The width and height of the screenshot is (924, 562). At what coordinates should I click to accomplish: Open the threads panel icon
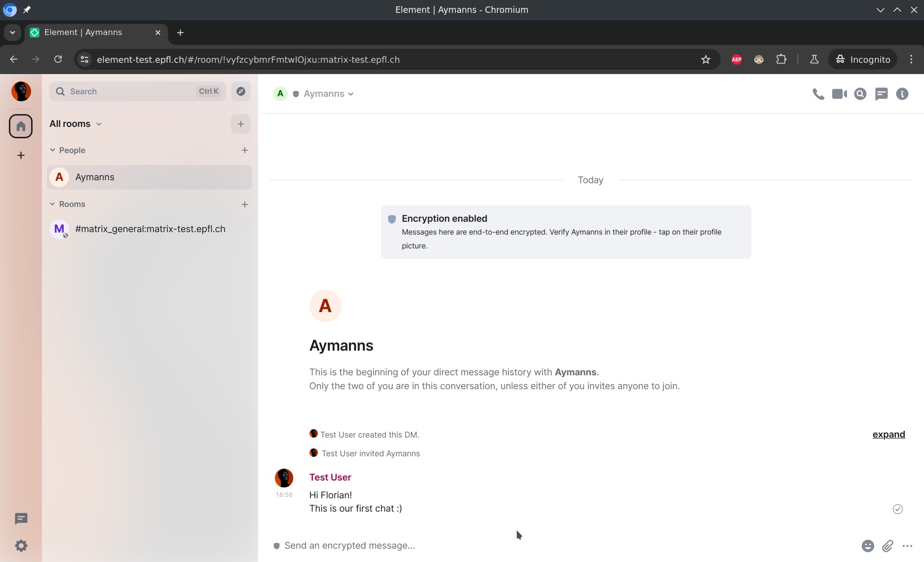pyautogui.click(x=881, y=94)
